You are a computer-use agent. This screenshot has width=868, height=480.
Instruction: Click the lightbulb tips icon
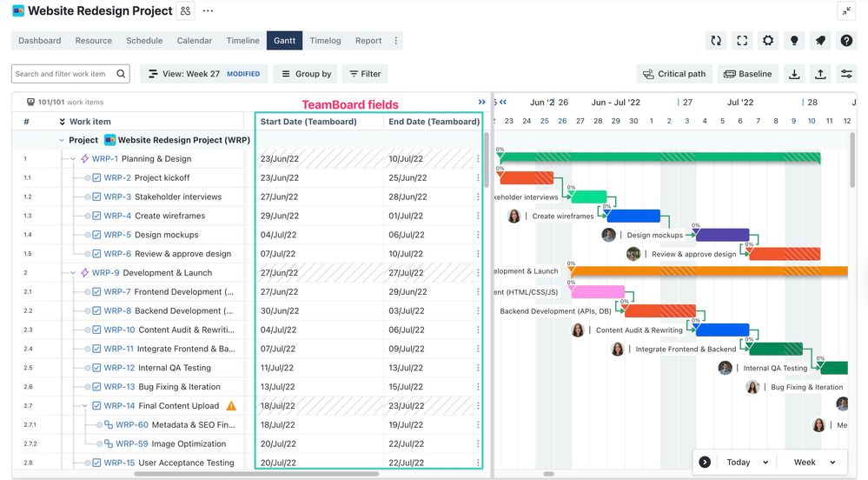coord(794,41)
